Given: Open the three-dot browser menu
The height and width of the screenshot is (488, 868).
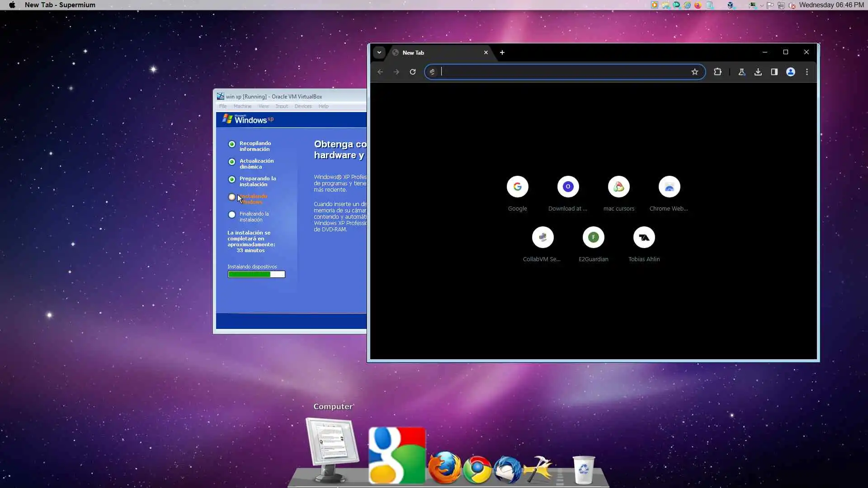Looking at the screenshot, I should point(807,72).
